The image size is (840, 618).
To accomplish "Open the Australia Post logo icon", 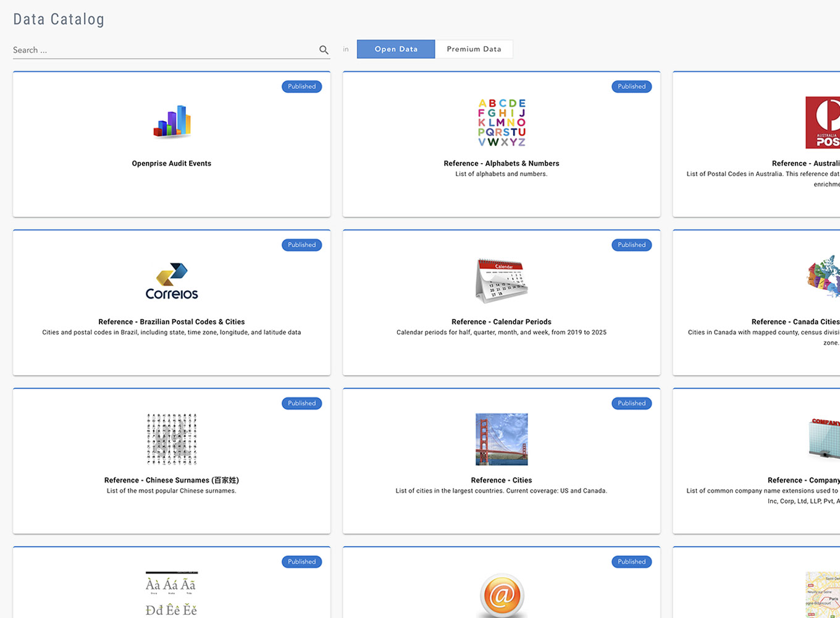I will coord(823,122).
